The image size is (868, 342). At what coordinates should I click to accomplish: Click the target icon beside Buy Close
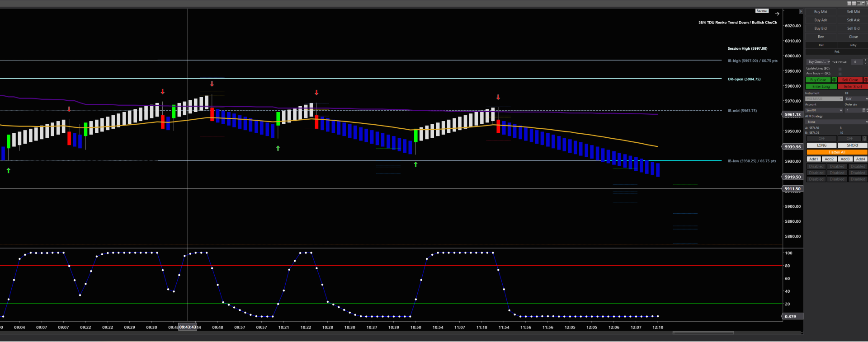click(x=834, y=80)
